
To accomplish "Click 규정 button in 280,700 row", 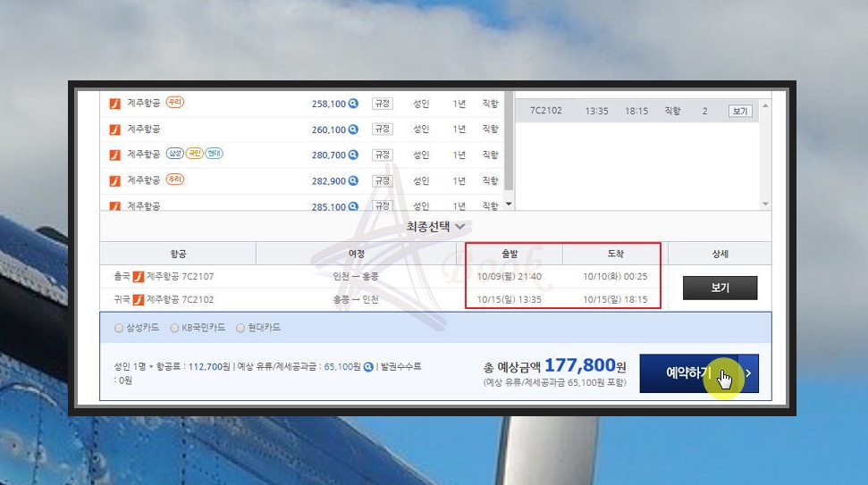I will [382, 155].
